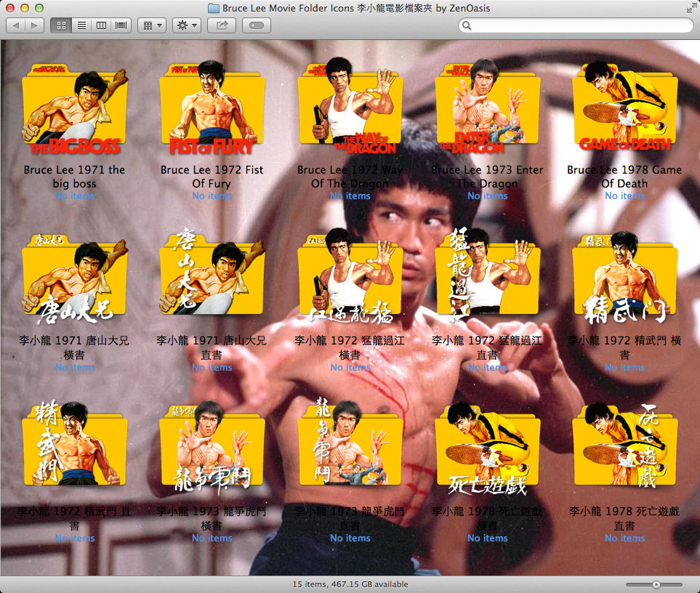Zoom the window with the green button

click(x=39, y=7)
